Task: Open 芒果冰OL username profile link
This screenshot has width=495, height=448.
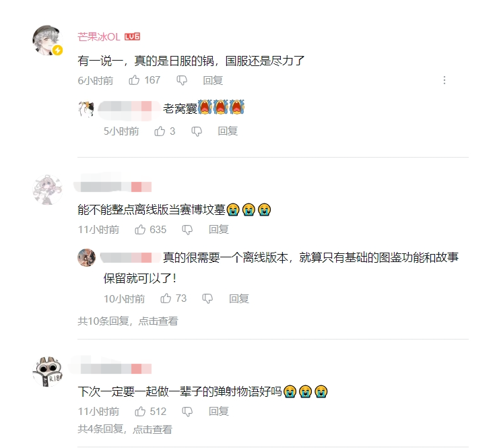Action: pyautogui.click(x=99, y=37)
